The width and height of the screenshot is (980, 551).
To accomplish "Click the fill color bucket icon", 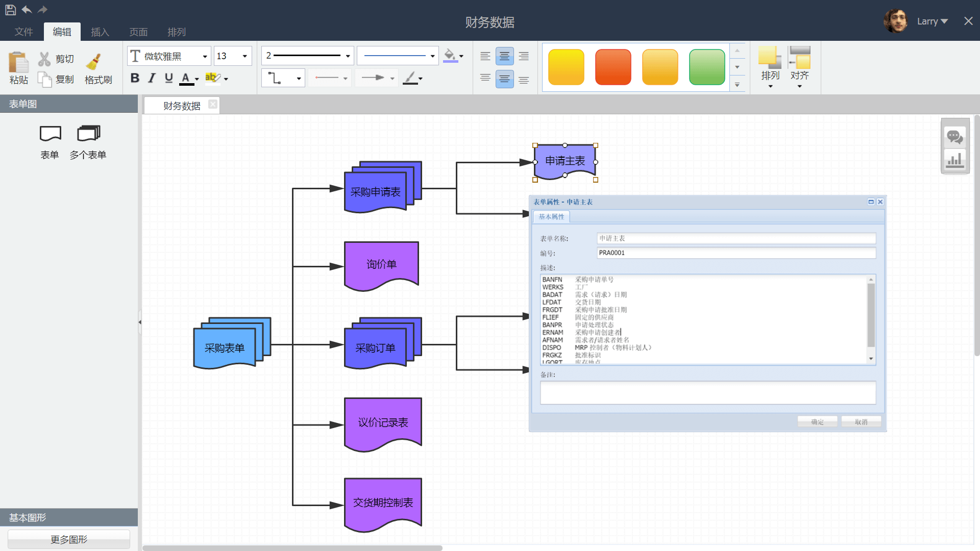I will (x=449, y=55).
